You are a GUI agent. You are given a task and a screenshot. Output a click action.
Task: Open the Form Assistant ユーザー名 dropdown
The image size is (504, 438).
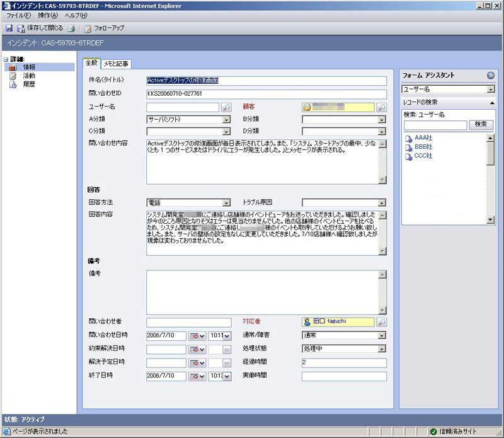click(x=491, y=89)
